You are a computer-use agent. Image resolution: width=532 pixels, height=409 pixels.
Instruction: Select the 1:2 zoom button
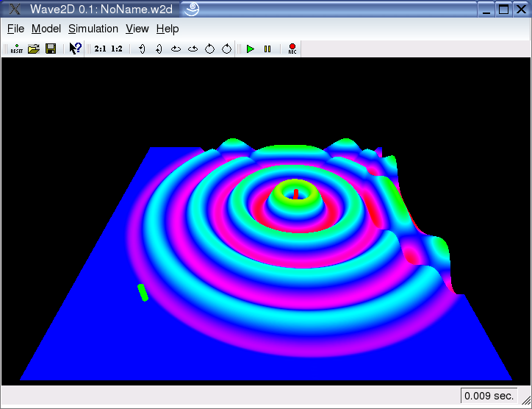(x=117, y=49)
